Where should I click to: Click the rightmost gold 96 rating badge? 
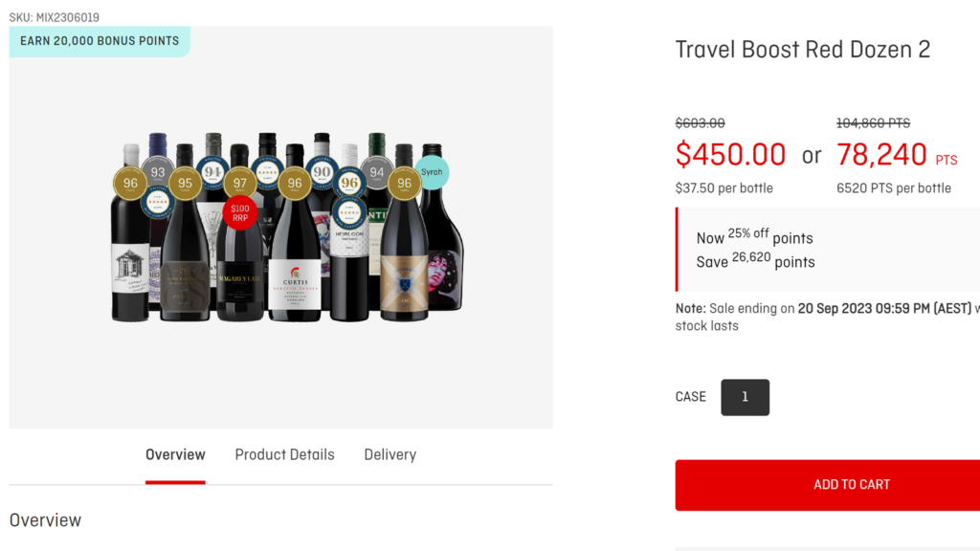click(x=404, y=182)
